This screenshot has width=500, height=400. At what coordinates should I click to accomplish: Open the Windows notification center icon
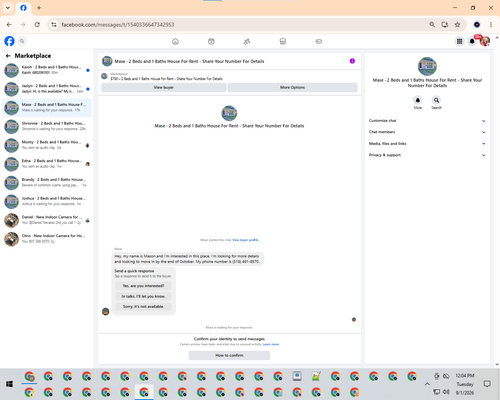487,384
